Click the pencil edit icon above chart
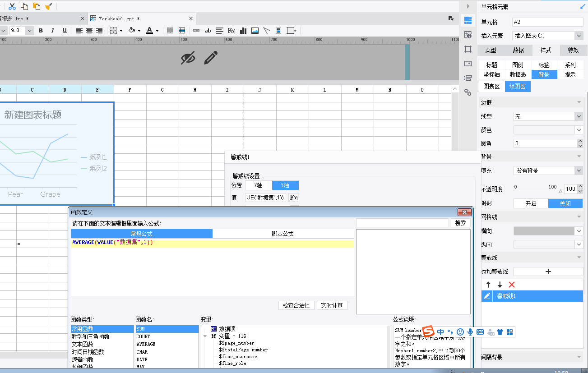 pos(211,57)
